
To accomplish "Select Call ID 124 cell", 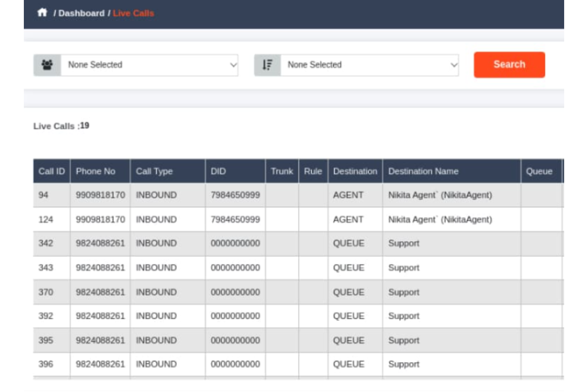I will click(x=52, y=219).
